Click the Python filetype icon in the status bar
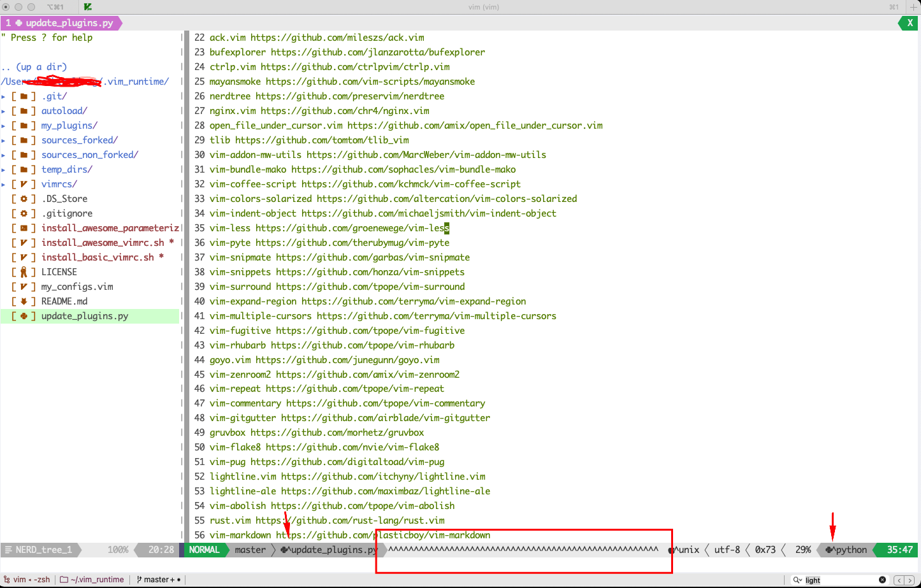921x588 pixels. pyautogui.click(x=829, y=549)
